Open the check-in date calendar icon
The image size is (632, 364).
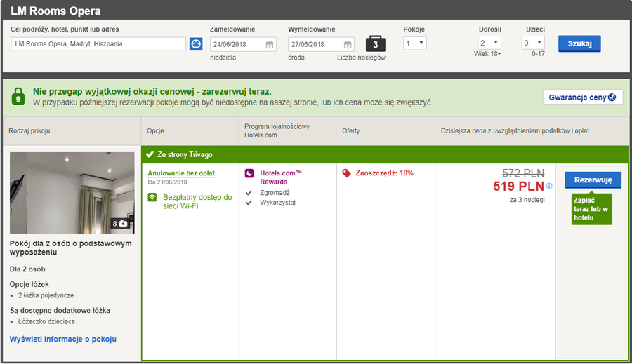[270, 44]
